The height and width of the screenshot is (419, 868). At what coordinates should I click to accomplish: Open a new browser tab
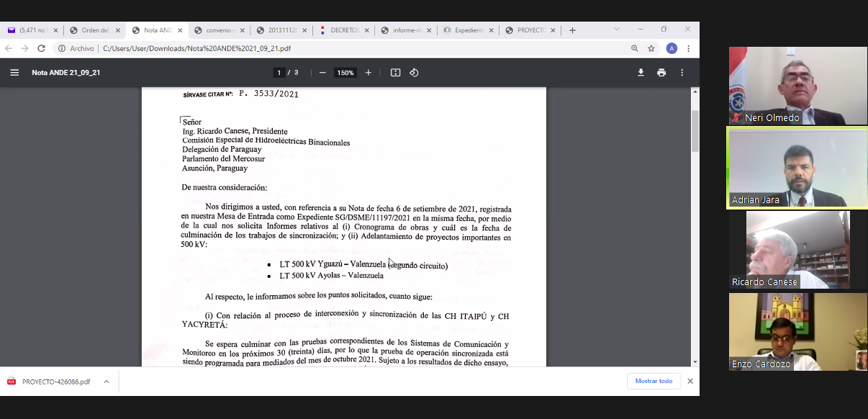tap(572, 30)
